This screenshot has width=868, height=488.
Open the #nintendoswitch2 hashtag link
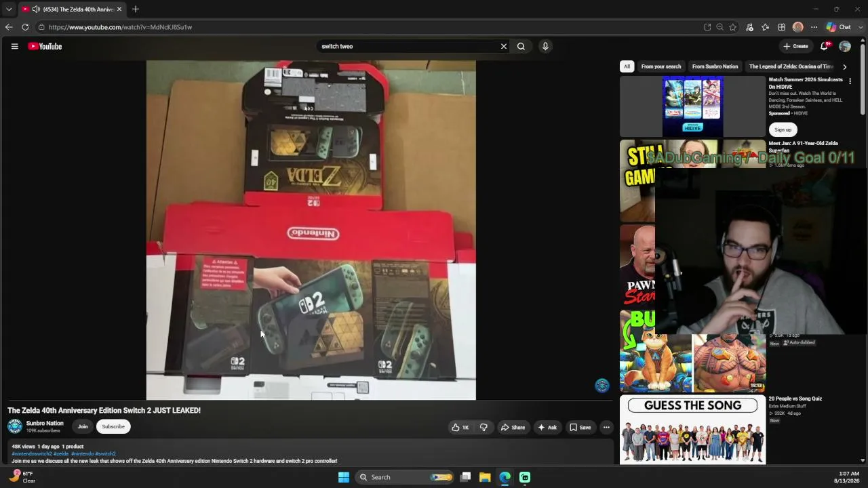point(31,453)
